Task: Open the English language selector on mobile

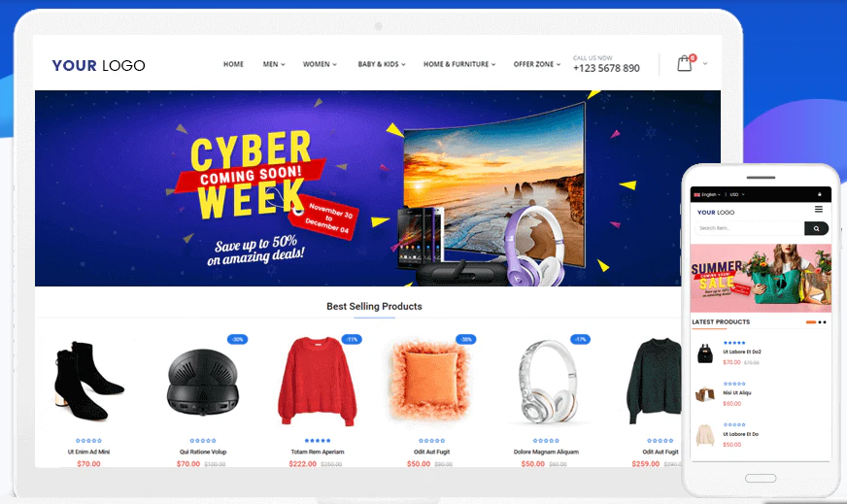Action: click(x=707, y=194)
